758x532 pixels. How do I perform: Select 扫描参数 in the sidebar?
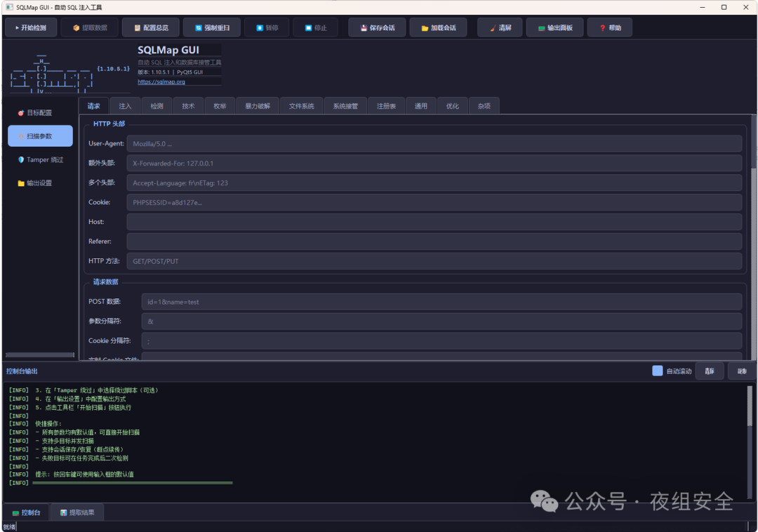[x=40, y=136]
